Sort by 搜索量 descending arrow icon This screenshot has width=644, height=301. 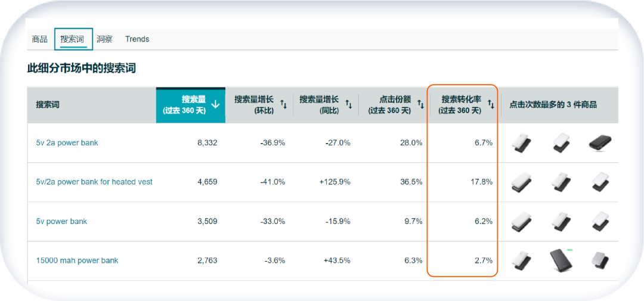(215, 105)
